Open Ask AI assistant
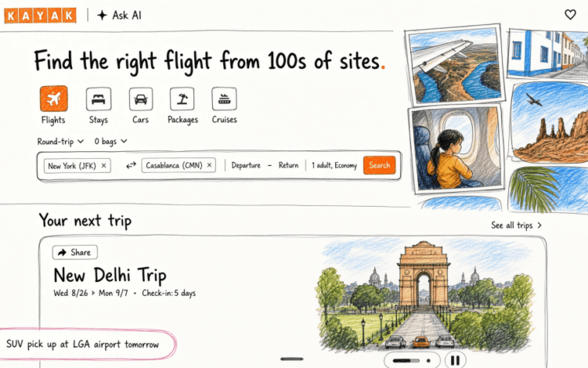 click(x=119, y=15)
